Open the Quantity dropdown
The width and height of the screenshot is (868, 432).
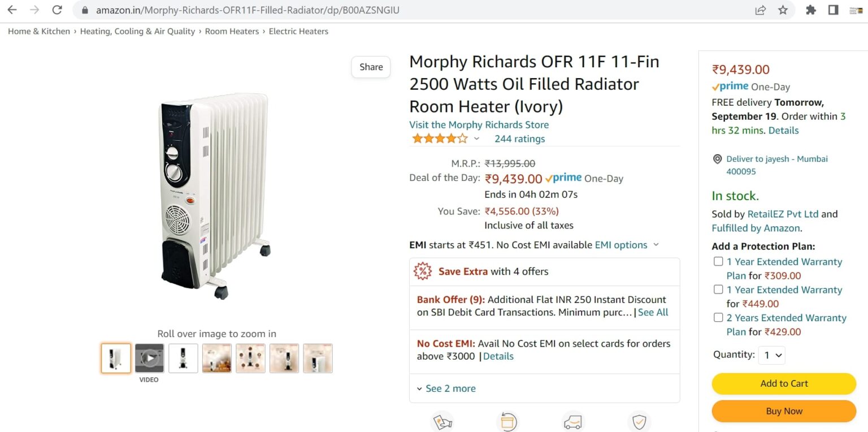[x=771, y=355]
